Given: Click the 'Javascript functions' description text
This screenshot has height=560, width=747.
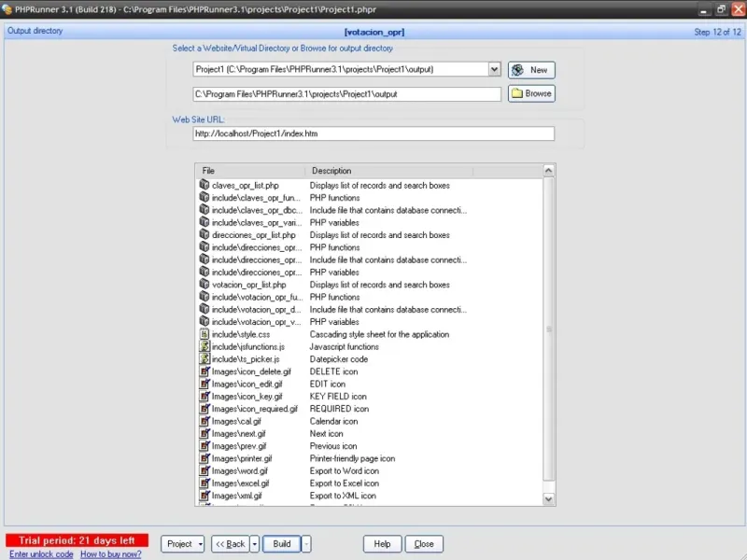Looking at the screenshot, I should click(345, 346).
